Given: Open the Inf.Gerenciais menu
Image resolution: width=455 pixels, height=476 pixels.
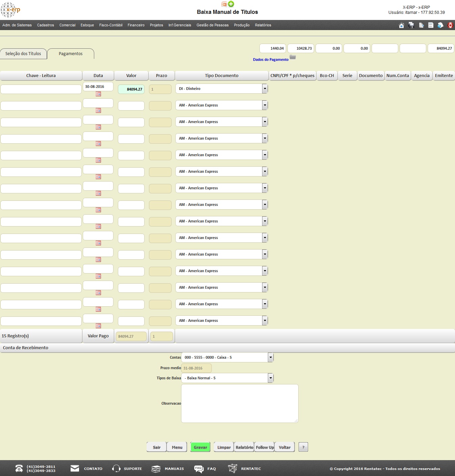Looking at the screenshot, I should (x=180, y=25).
